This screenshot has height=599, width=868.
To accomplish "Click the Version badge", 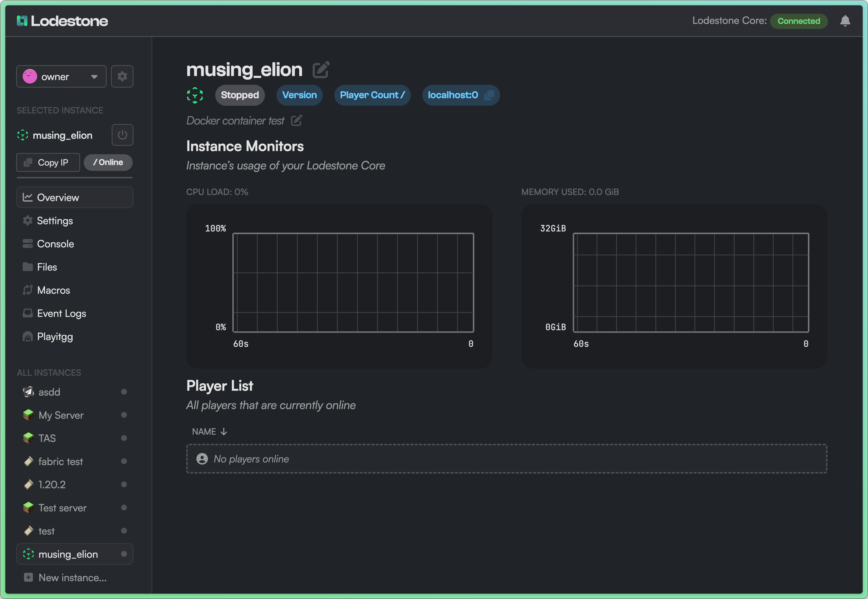I will click(x=299, y=95).
